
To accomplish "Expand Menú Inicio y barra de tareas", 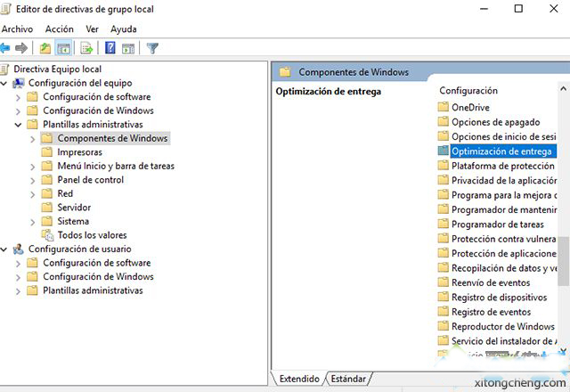I will tap(33, 167).
